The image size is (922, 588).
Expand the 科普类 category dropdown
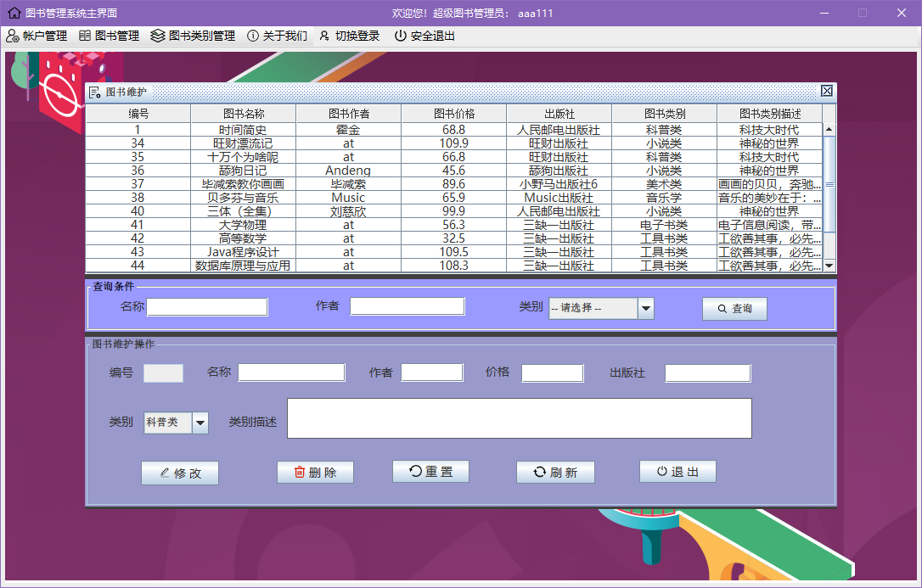pos(177,423)
